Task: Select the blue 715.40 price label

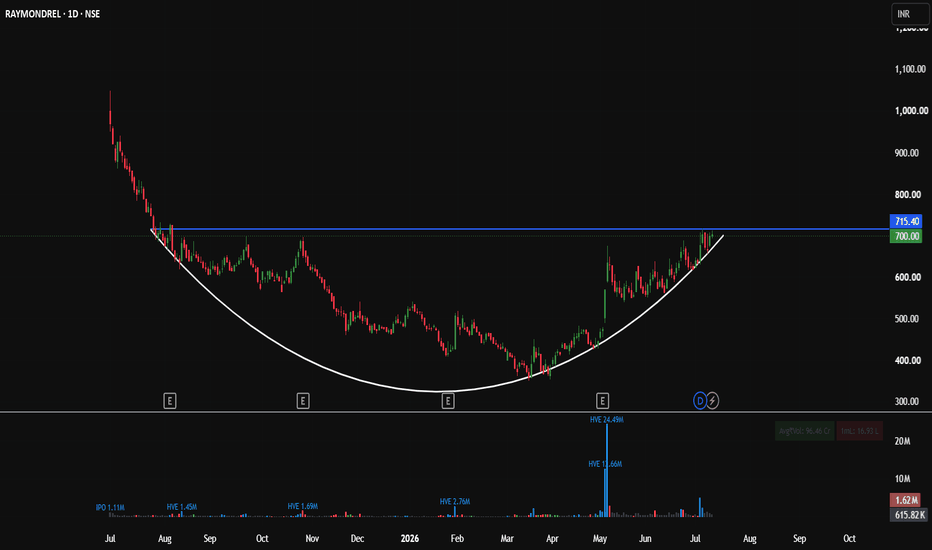Action: point(906,221)
